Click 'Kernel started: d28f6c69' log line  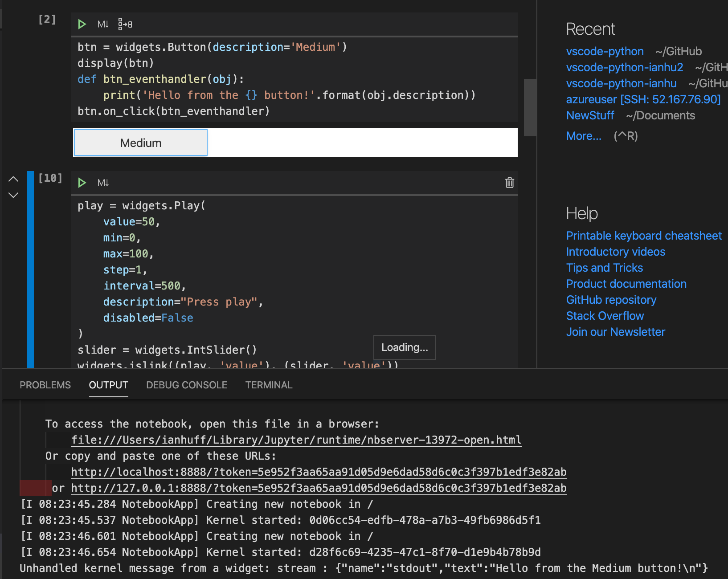pyautogui.click(x=281, y=552)
